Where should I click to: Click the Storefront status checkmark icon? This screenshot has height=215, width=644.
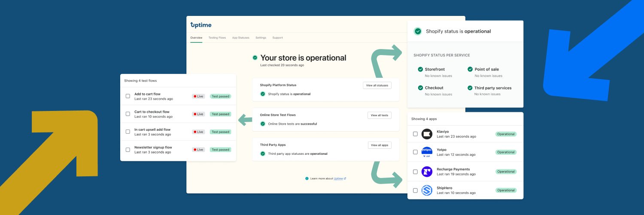pyautogui.click(x=420, y=69)
